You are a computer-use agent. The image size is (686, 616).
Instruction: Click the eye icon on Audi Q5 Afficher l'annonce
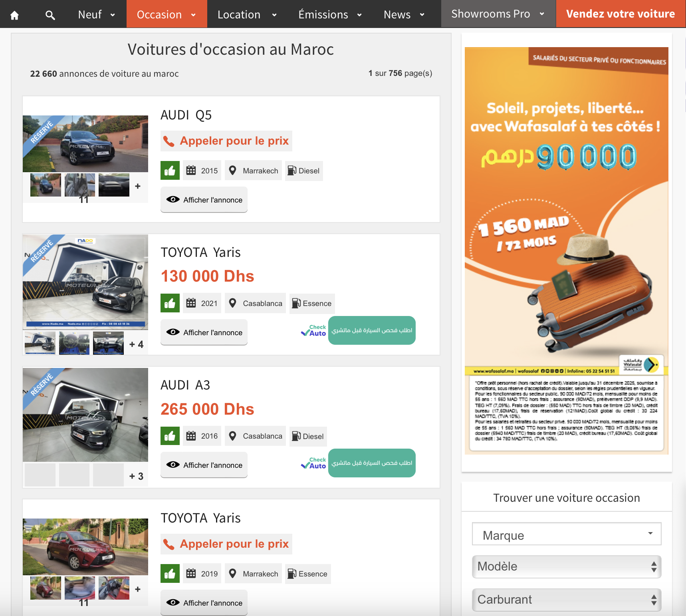click(173, 199)
